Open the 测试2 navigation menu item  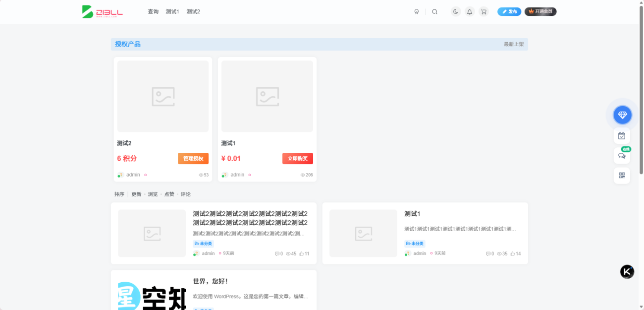[193, 12]
